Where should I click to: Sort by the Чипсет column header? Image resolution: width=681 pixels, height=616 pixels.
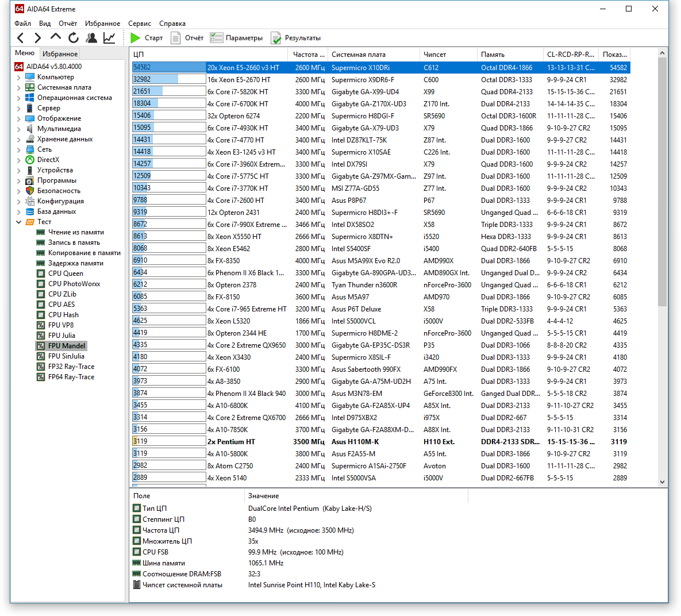448,55
